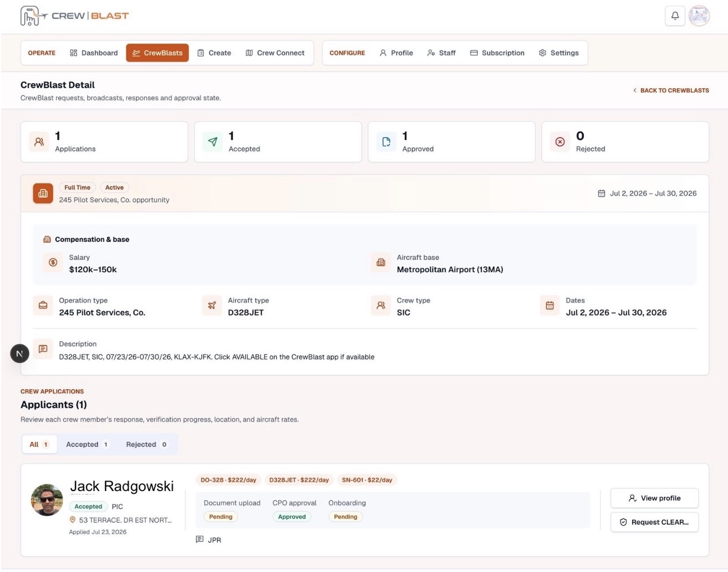Screen dimensions: 728x572
Task: Click the user avatar in header
Action: click(x=699, y=16)
